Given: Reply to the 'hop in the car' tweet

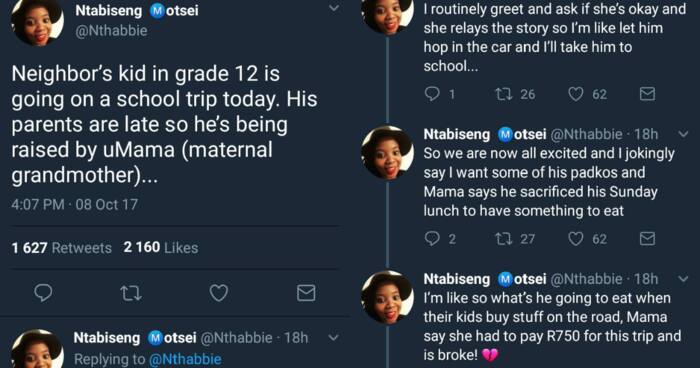Looking at the screenshot, I should click(432, 94).
